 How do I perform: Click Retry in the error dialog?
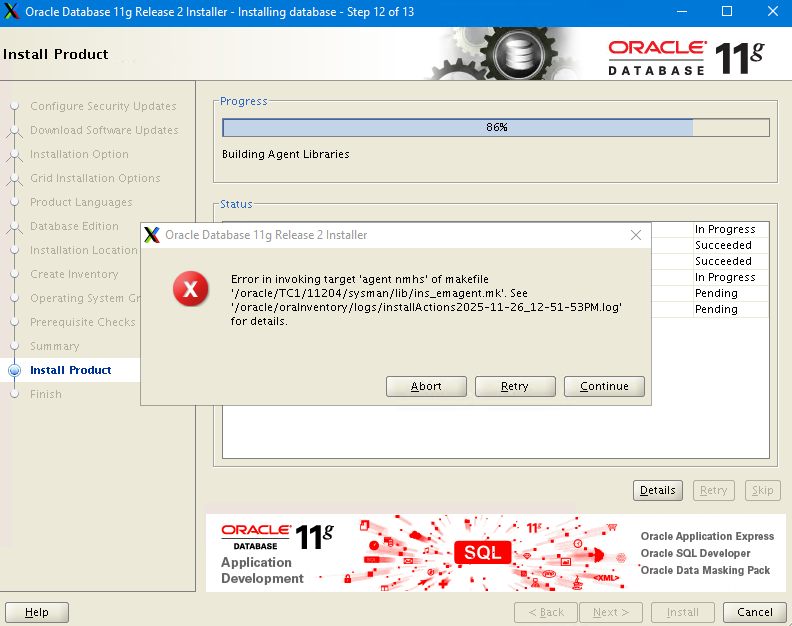(x=515, y=386)
